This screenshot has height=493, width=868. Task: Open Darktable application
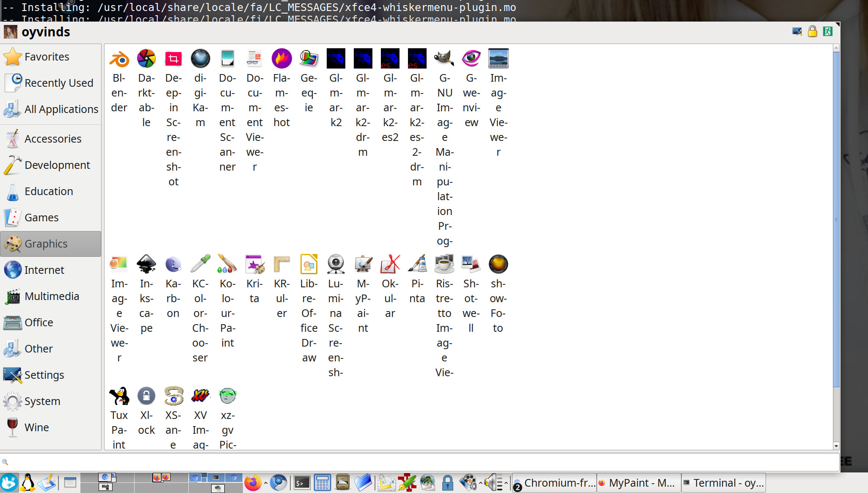point(146,59)
